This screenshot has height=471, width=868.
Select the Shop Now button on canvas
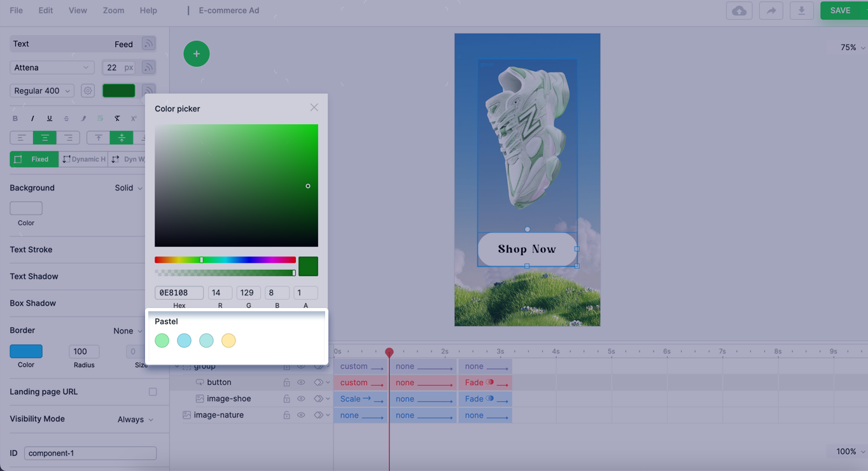[527, 249]
